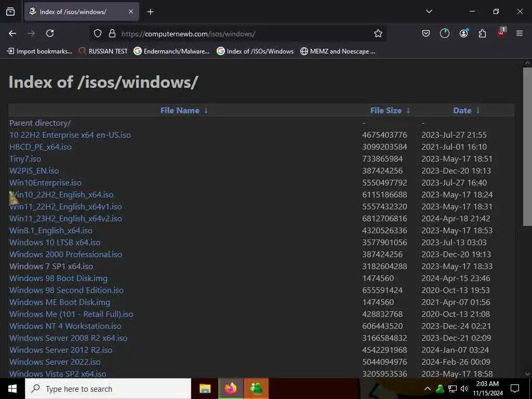This screenshot has width=532, height=399.
Task: Open the Pocket save icon
Action: pos(426,33)
